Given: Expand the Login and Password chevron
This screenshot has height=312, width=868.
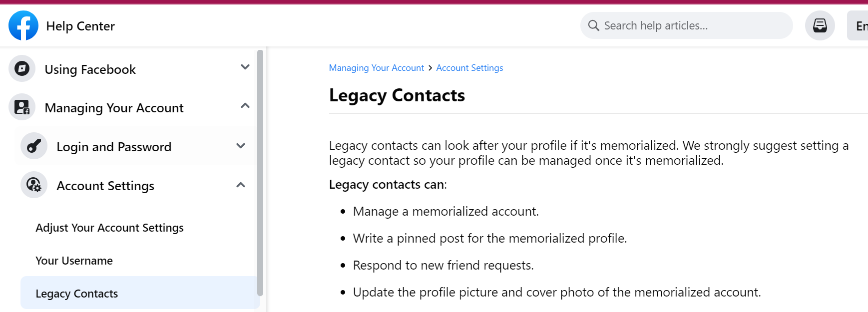Looking at the screenshot, I should pos(241,146).
